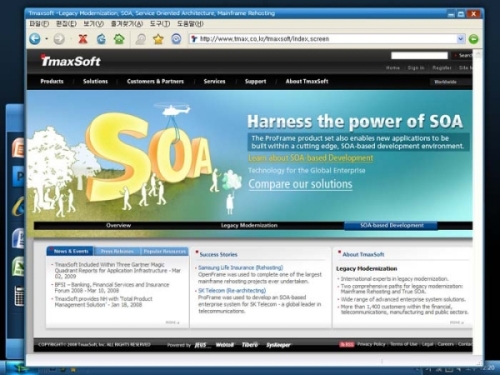Viewport: 500px width, 375px height.
Task: Open Samsung Life Insurance (Rehosting) story
Action: [x=240, y=268]
